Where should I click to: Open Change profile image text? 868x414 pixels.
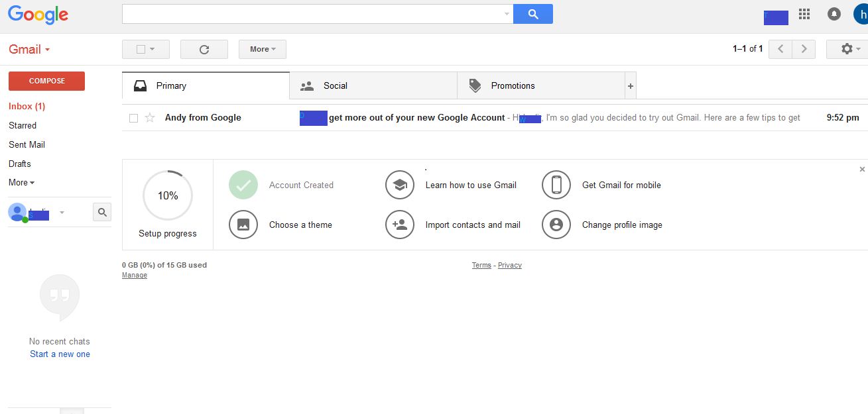click(622, 225)
